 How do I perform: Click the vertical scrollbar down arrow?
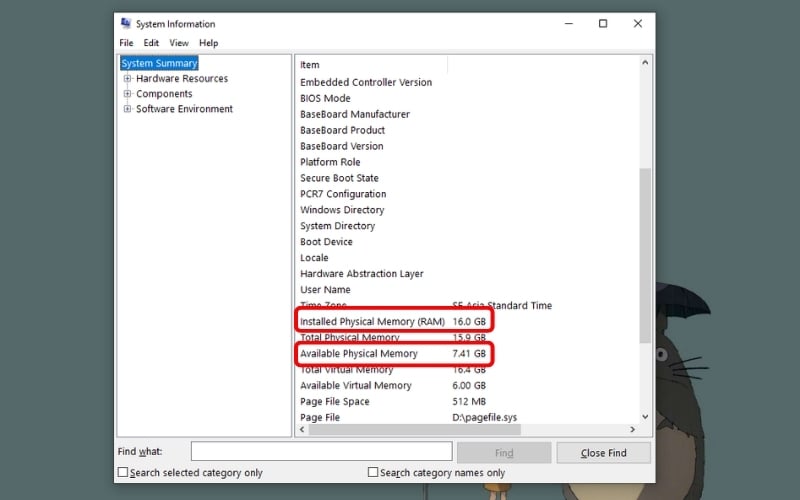(x=645, y=417)
